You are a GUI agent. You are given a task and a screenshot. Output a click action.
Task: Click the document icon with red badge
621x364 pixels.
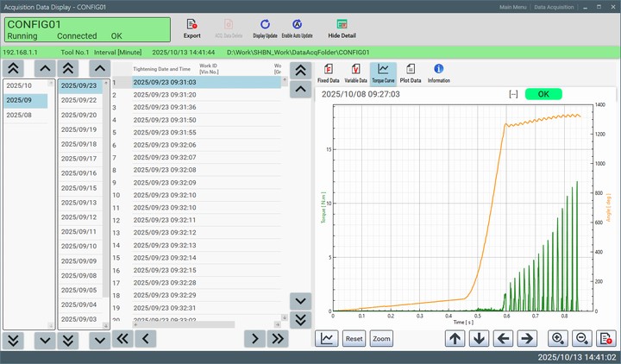tap(605, 338)
